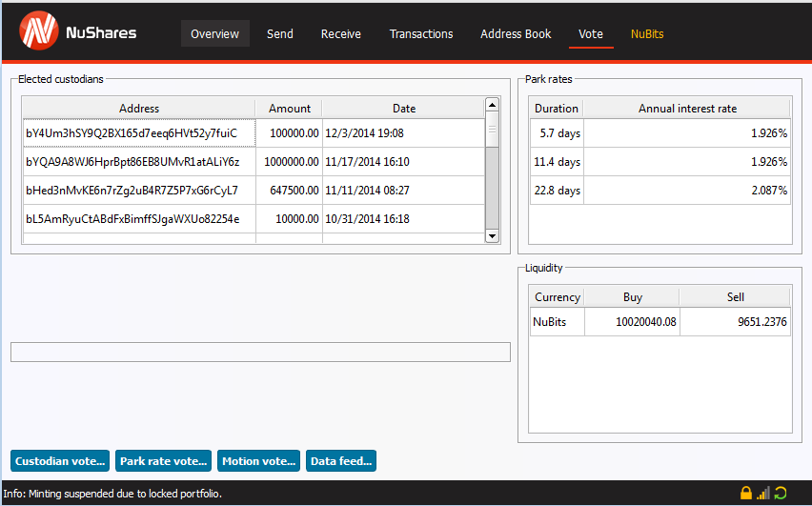Screen dimensions: 812x506
Task: Select the Vote tab
Action: pos(591,33)
